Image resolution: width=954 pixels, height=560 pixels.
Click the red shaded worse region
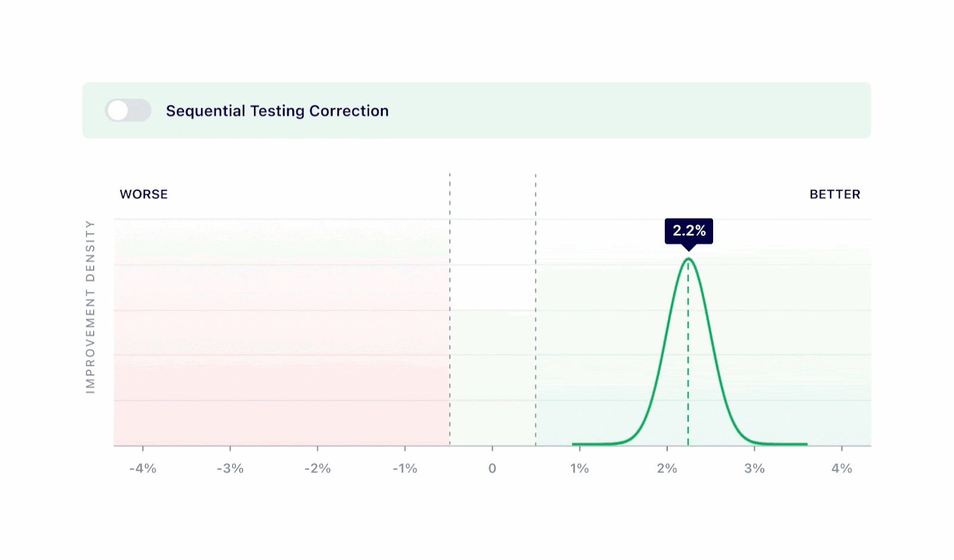tap(280, 357)
